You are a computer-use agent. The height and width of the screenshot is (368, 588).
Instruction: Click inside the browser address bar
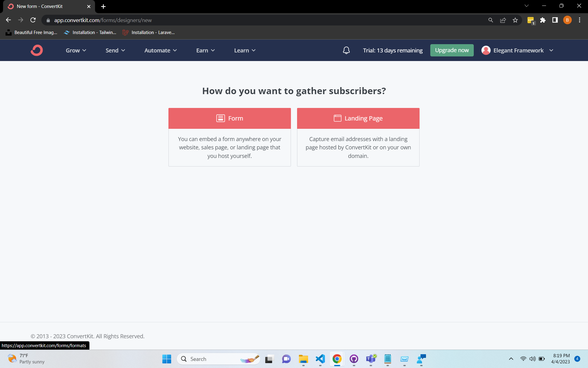pos(214,20)
